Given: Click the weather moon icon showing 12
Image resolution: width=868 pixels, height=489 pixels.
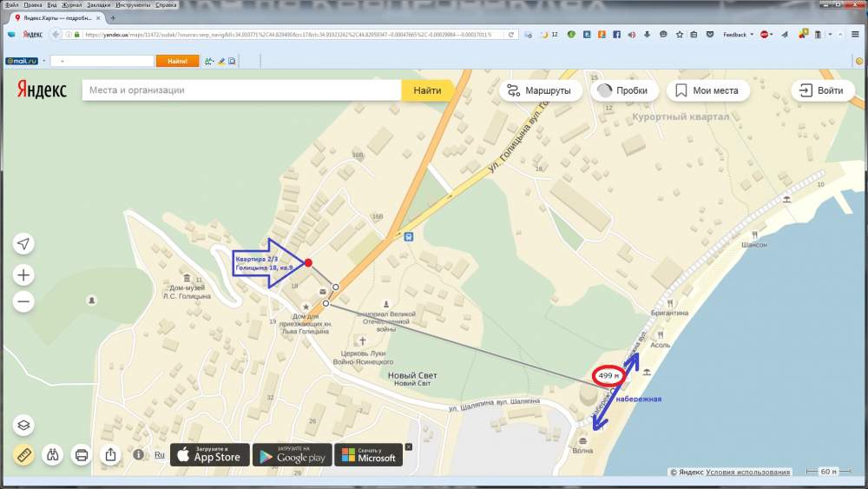Looking at the screenshot, I should coord(549,35).
